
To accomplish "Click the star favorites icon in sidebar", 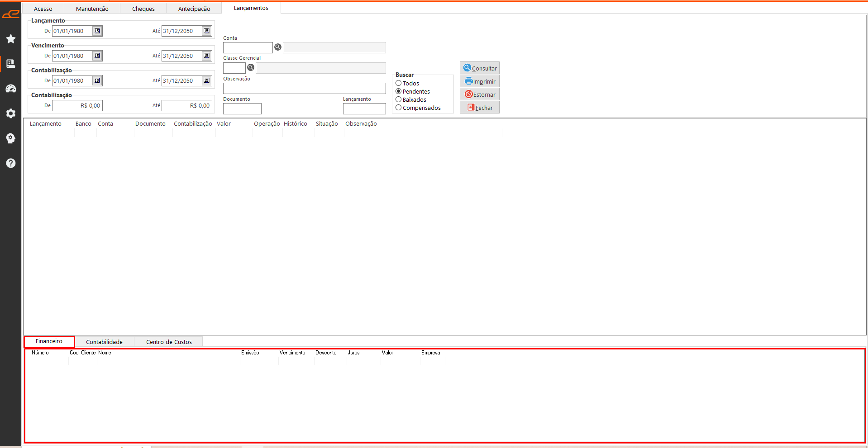I will pos(11,39).
